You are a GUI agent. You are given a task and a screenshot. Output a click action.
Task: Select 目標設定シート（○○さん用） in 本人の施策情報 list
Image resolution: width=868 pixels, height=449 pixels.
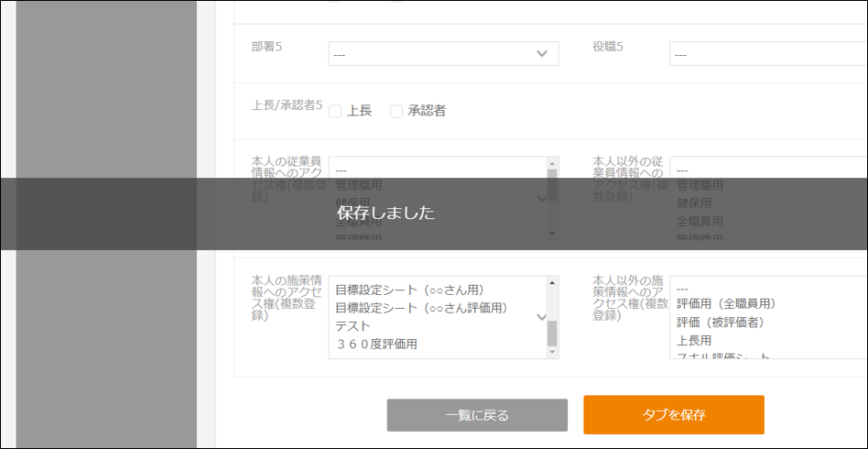point(410,290)
